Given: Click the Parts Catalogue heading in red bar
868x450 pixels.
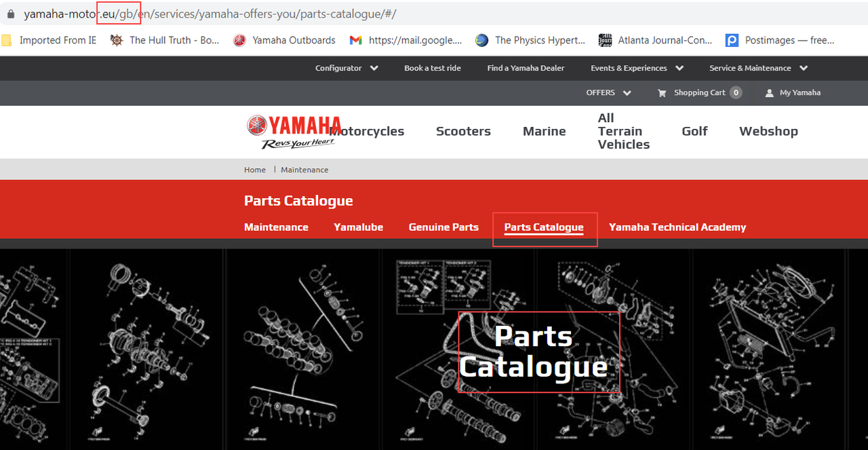Looking at the screenshot, I should click(x=298, y=201).
